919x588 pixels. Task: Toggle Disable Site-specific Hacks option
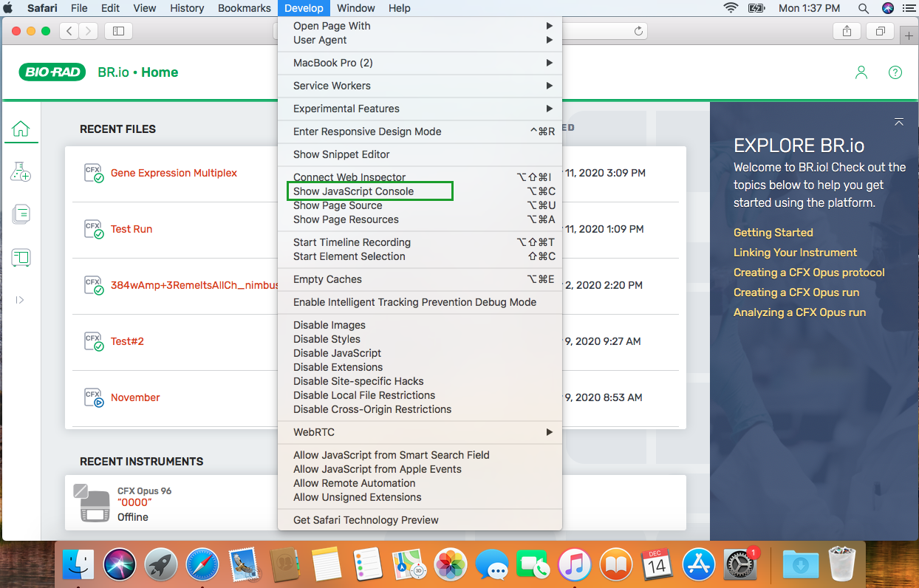click(420, 381)
